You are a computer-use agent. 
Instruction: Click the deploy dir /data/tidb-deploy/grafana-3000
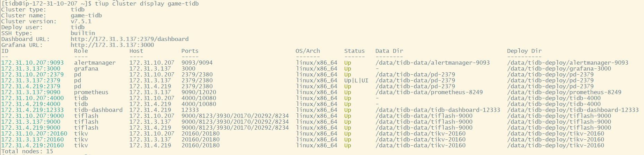559,68
